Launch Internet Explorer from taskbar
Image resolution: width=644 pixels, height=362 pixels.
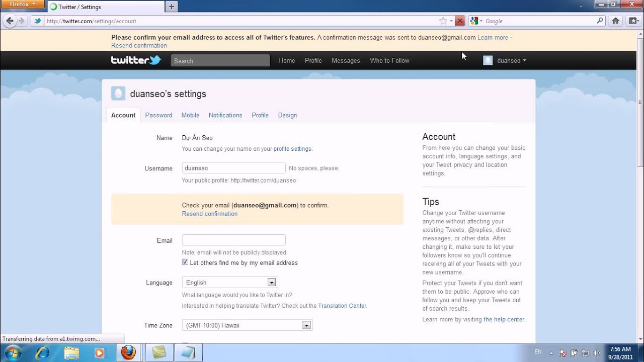click(x=43, y=353)
